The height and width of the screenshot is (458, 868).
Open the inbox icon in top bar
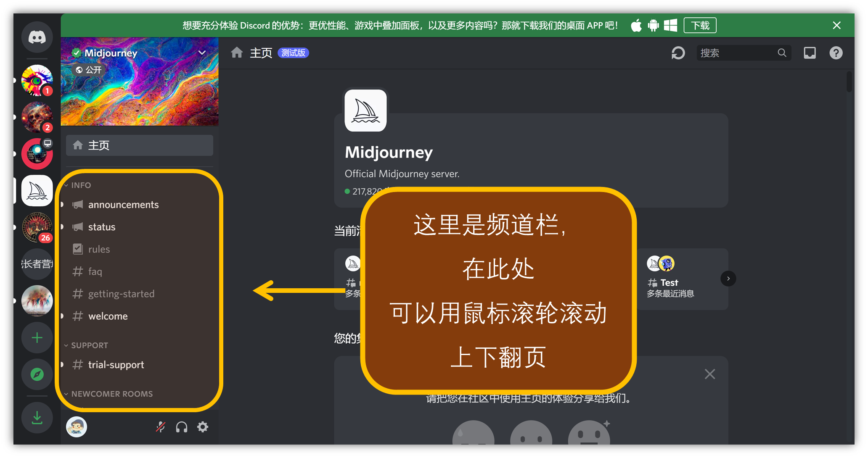[810, 53]
